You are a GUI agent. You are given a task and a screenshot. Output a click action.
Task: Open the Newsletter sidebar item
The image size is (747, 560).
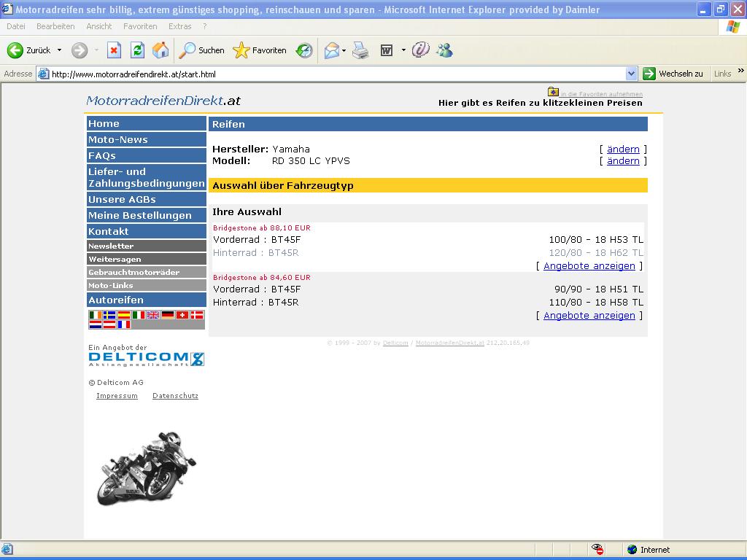click(146, 246)
